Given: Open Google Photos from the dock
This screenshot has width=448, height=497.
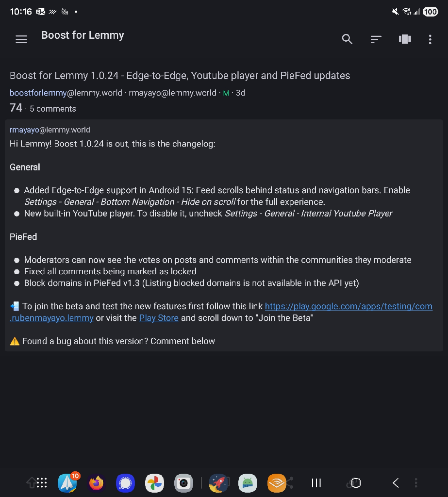Looking at the screenshot, I should pos(154,483).
